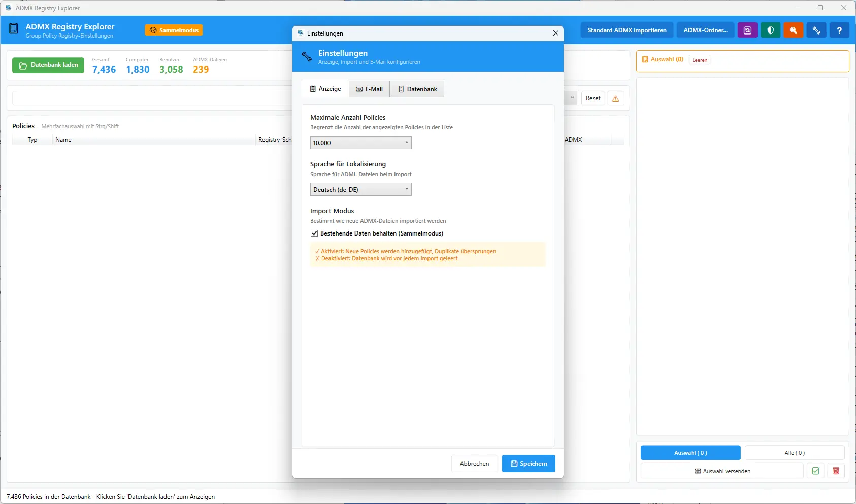Click the wrench settings icon in header
This screenshot has width=856, height=504.
click(816, 30)
